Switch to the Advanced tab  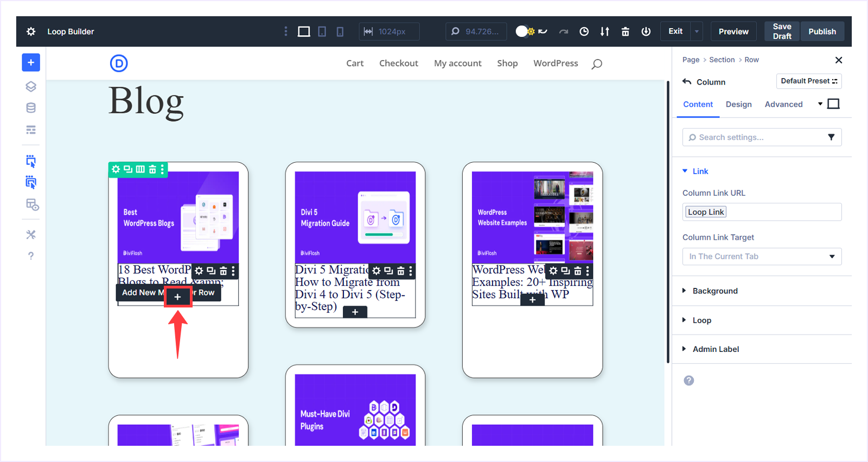pyautogui.click(x=783, y=104)
